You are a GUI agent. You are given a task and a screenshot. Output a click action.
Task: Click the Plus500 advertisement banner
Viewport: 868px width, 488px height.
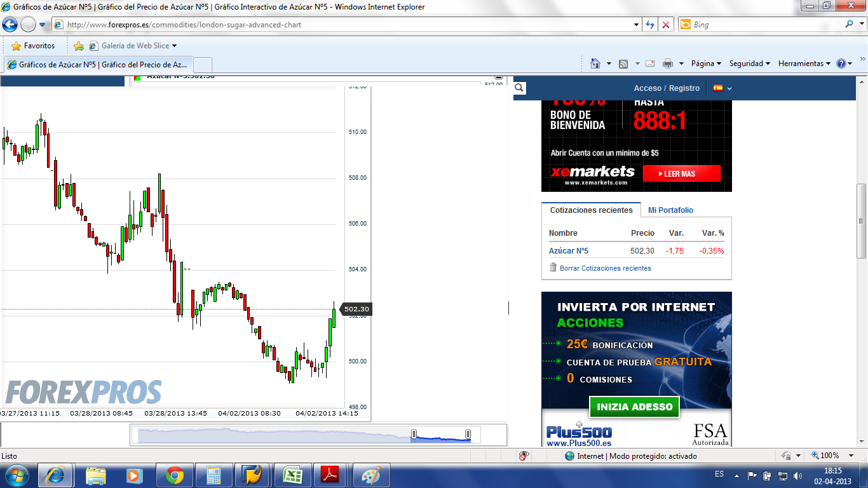click(x=637, y=369)
